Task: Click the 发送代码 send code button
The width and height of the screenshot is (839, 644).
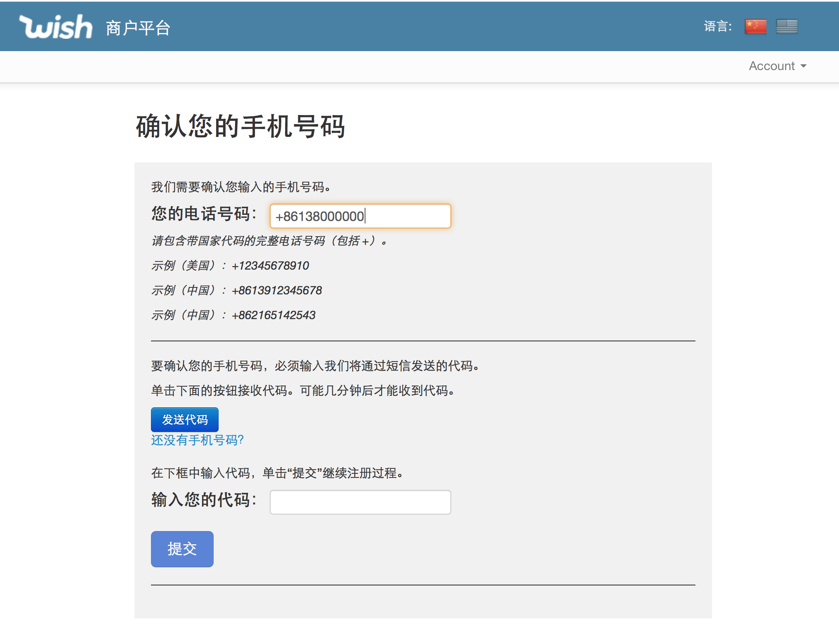Action: click(x=184, y=420)
